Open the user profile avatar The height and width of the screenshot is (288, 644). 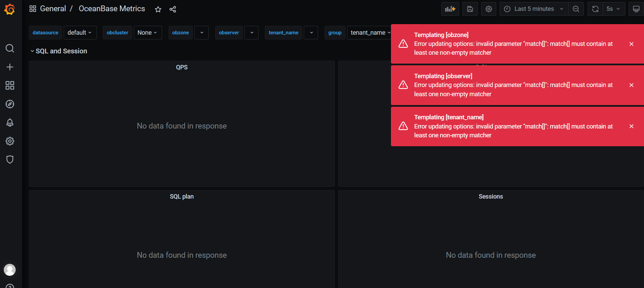pyautogui.click(x=10, y=270)
